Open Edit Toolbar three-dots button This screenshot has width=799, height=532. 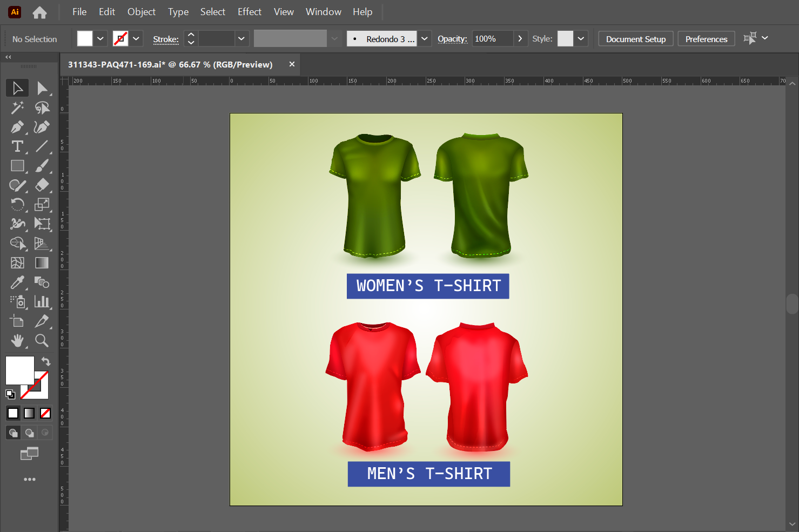coord(30,479)
